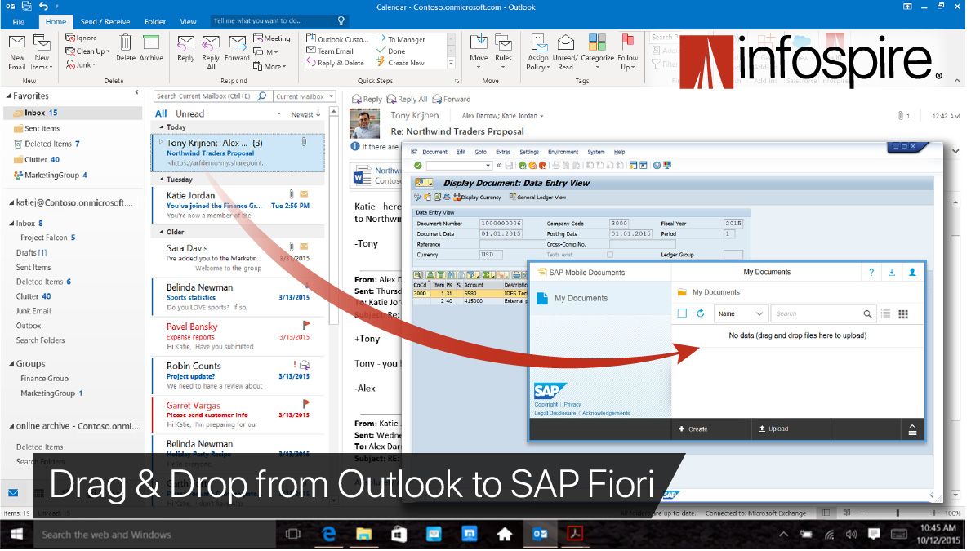Click the Windows taskbar search box
Image resolution: width=980 pixels, height=551 pixels.
(x=154, y=535)
